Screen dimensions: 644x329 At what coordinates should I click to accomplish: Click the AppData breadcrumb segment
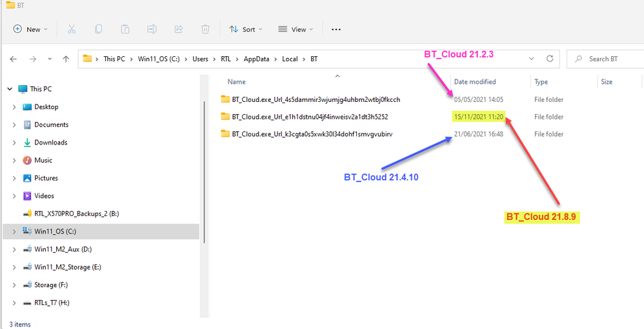[x=256, y=59]
